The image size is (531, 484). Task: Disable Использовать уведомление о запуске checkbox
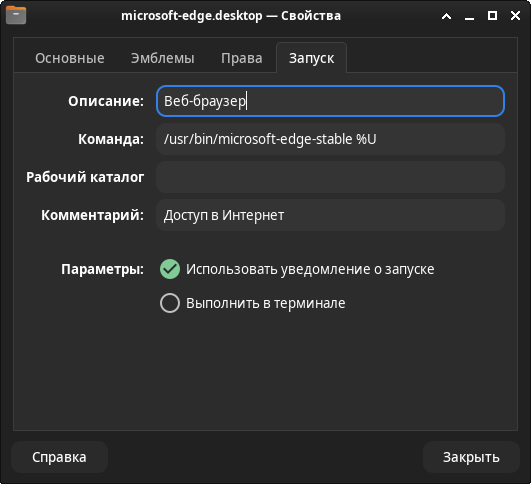pos(170,269)
